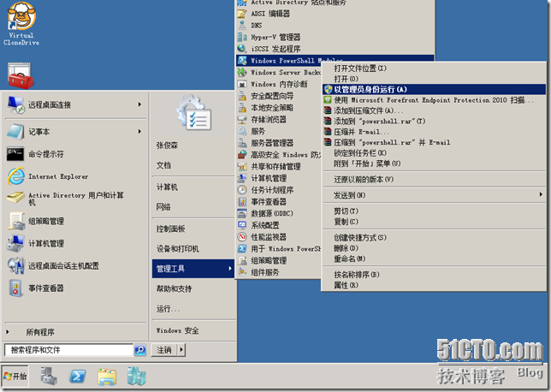The image size is (551, 392).
Task: Open 命令提示符 command prompt icon
Action: [15, 154]
